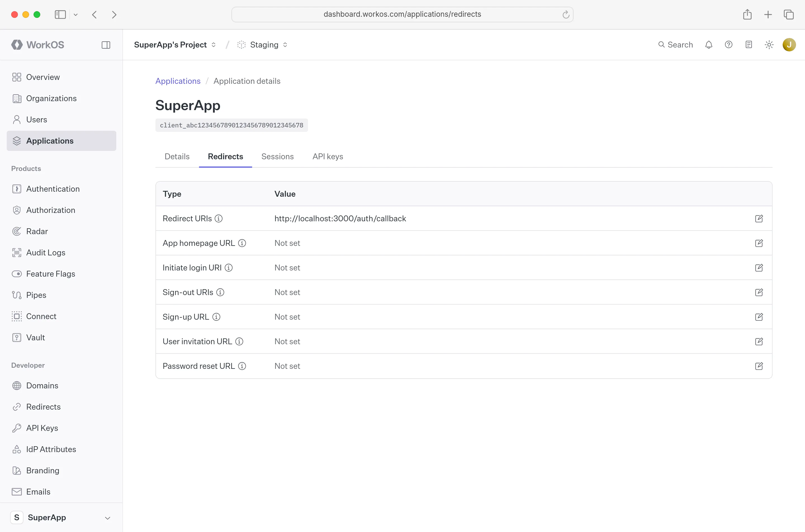
Task: Reload the page in address bar
Action: tap(566, 15)
